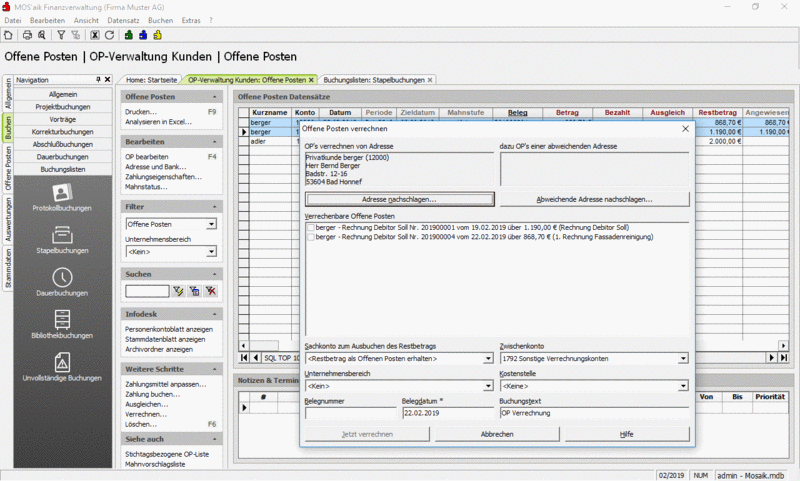Image resolution: width=800 pixels, height=481 pixels.
Task: Click the search apply icon beside the Suchen field
Action: pos(178,291)
